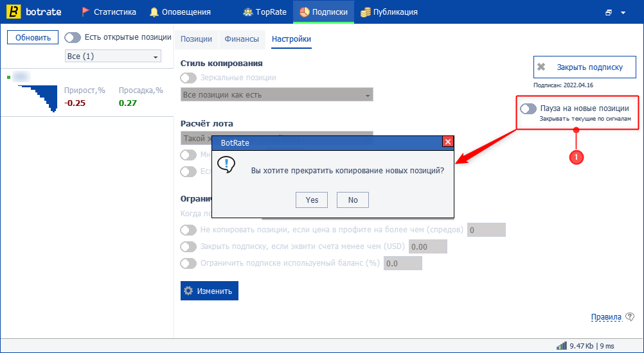
Task: Click the Стиль копирования heading
Action: tap(221, 63)
